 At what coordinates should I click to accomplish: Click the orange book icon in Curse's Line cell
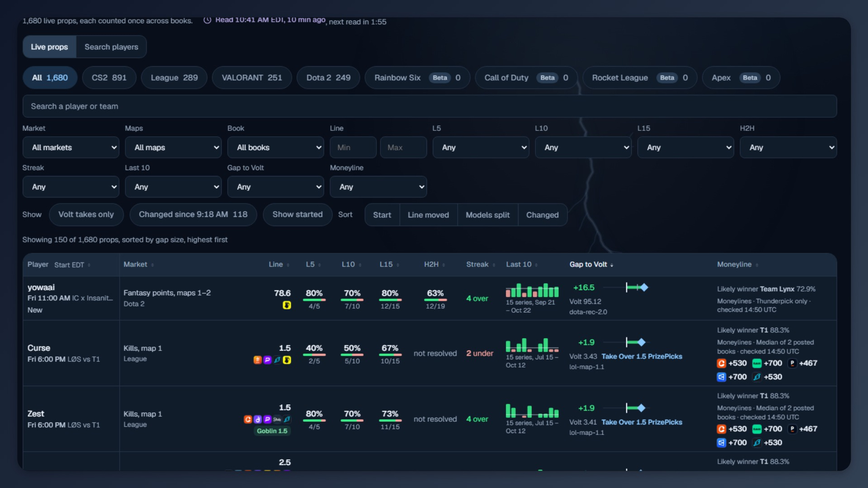pos(257,360)
